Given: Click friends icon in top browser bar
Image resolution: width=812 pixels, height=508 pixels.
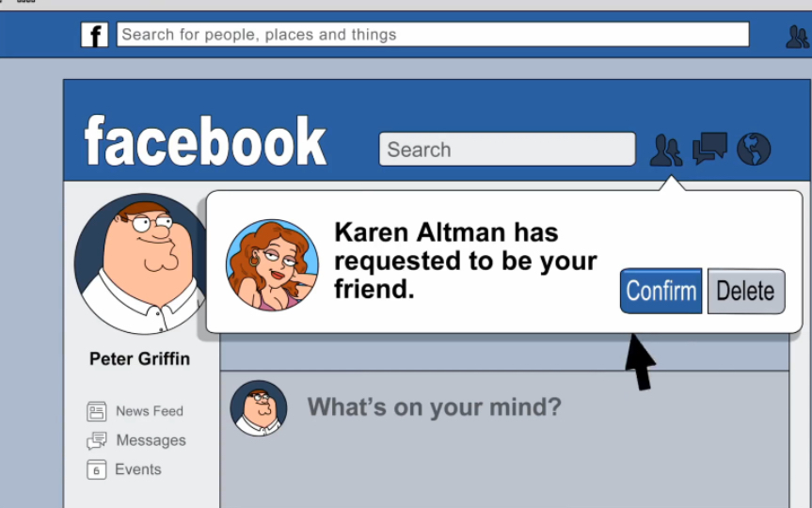Looking at the screenshot, I should [x=798, y=37].
